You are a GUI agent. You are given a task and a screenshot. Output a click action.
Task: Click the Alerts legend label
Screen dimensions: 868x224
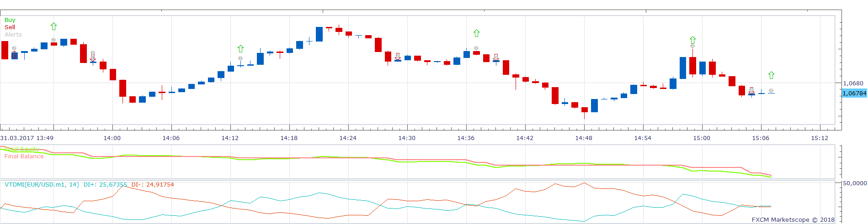[13, 35]
